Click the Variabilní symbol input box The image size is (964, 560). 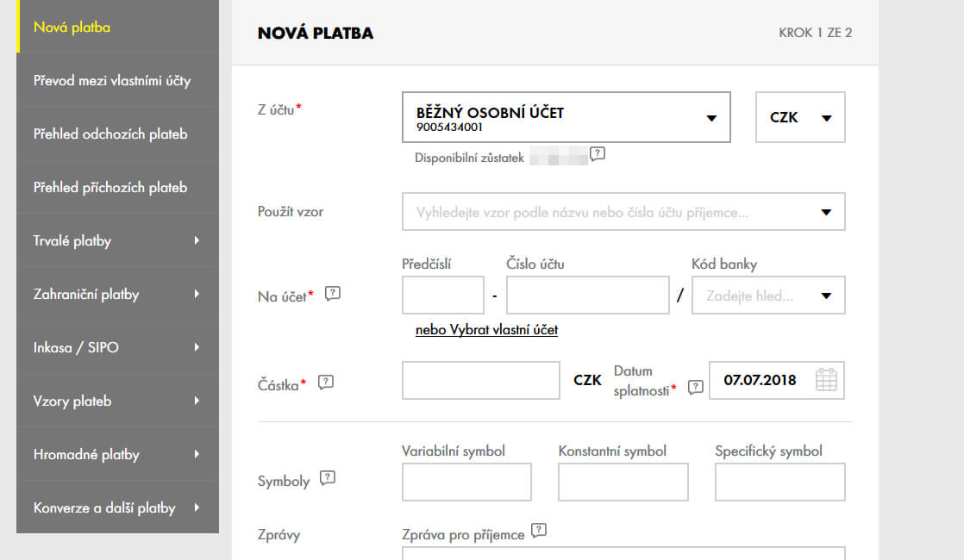[x=466, y=482]
